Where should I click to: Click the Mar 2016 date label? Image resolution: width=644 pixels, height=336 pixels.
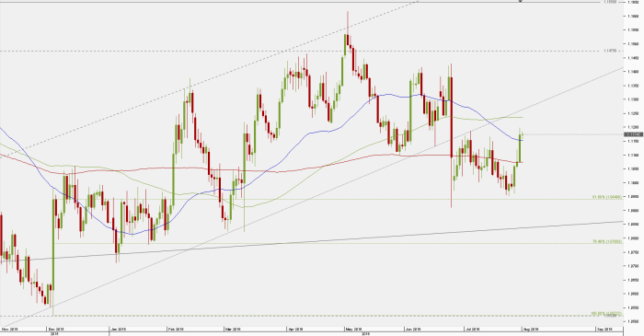coord(233,329)
